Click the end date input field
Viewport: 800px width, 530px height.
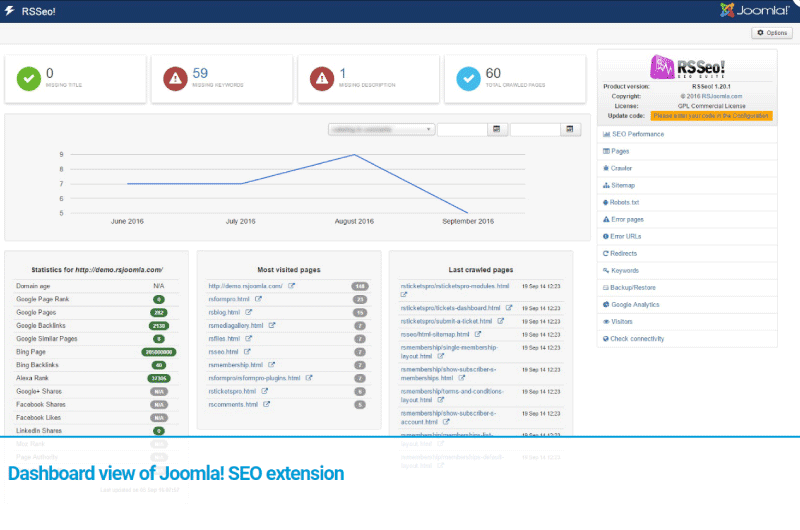click(x=535, y=130)
